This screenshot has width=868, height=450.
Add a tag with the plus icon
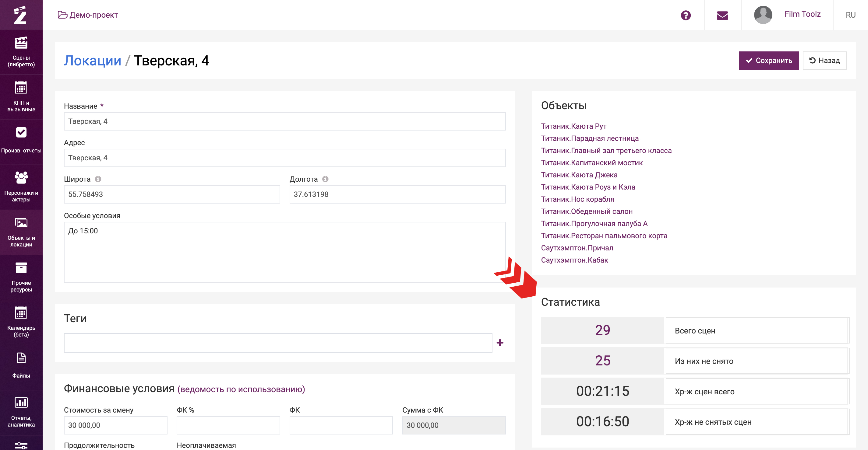point(500,343)
